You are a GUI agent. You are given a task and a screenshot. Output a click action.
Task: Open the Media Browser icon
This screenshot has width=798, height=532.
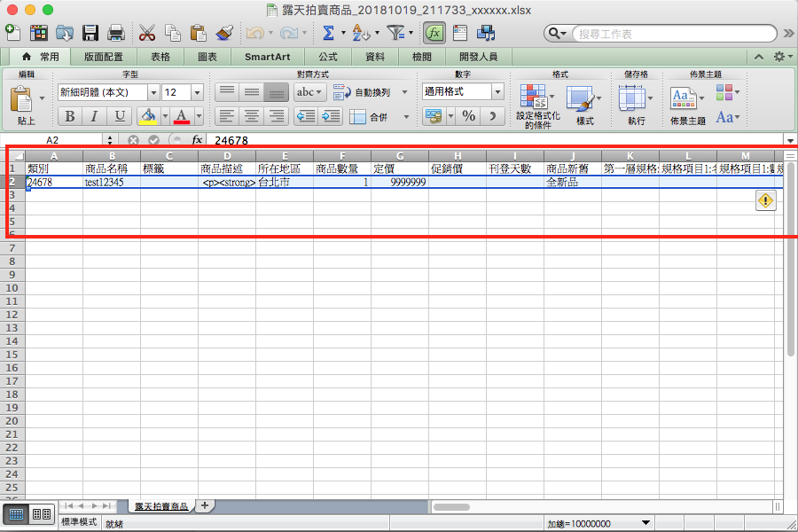(485, 33)
